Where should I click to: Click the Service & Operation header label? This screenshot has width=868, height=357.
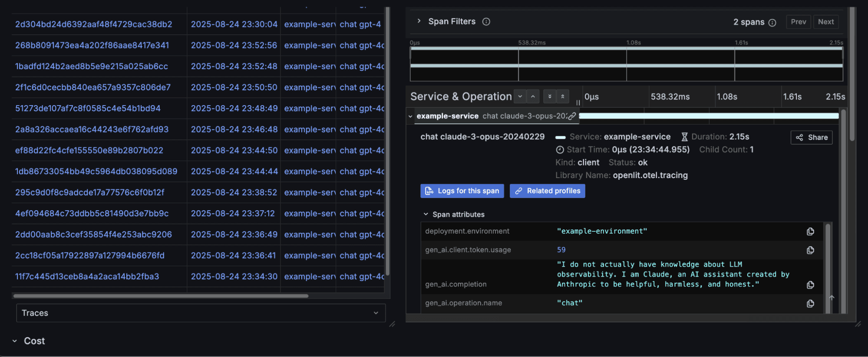461,96
